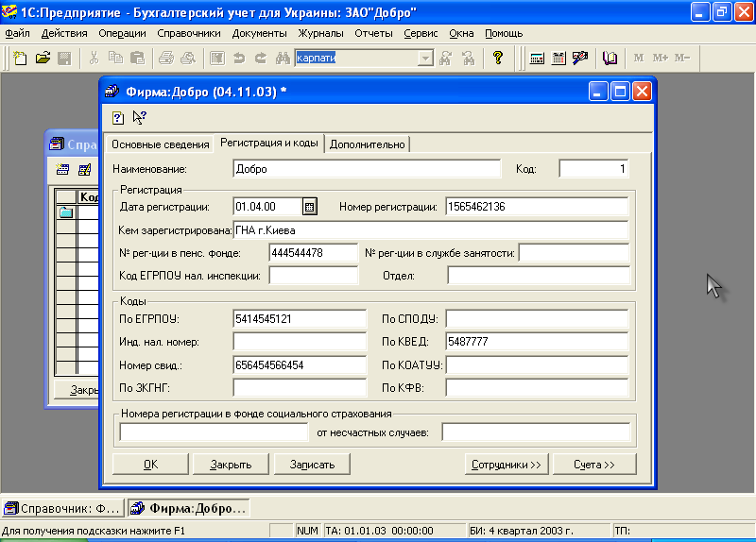Open the calculator toolbar icon
Screen dimensions: 756x542
(x=537, y=59)
